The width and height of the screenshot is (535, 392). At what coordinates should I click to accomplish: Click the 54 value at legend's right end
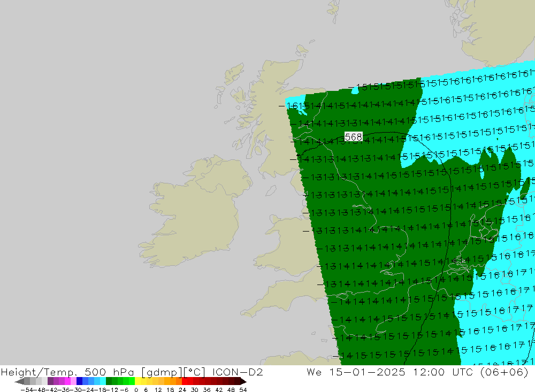pos(243,389)
